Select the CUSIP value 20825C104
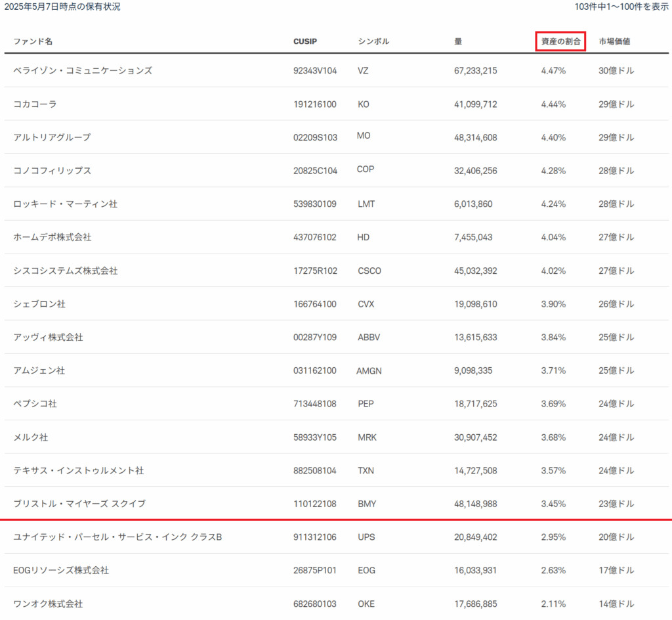The width and height of the screenshot is (672, 620). pyautogui.click(x=315, y=171)
